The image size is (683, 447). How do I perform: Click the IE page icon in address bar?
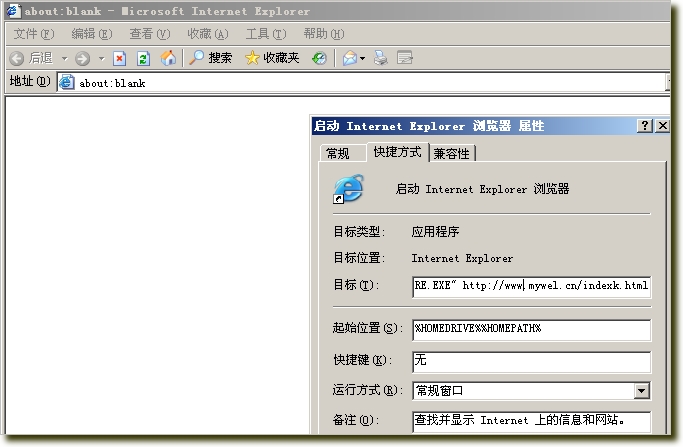tap(67, 82)
